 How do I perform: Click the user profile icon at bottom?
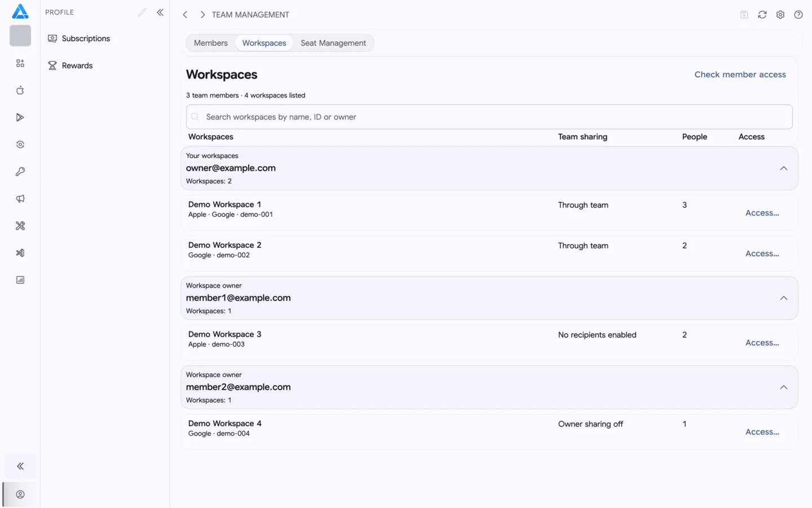(20, 494)
